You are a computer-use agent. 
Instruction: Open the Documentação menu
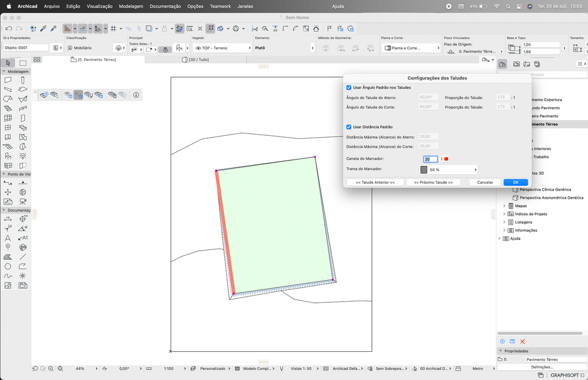click(165, 6)
